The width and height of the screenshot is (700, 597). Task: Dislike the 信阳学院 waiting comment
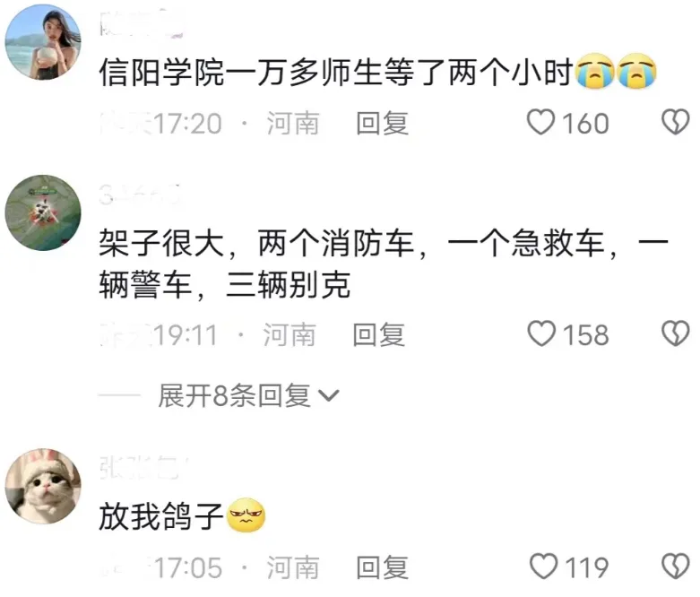(676, 122)
